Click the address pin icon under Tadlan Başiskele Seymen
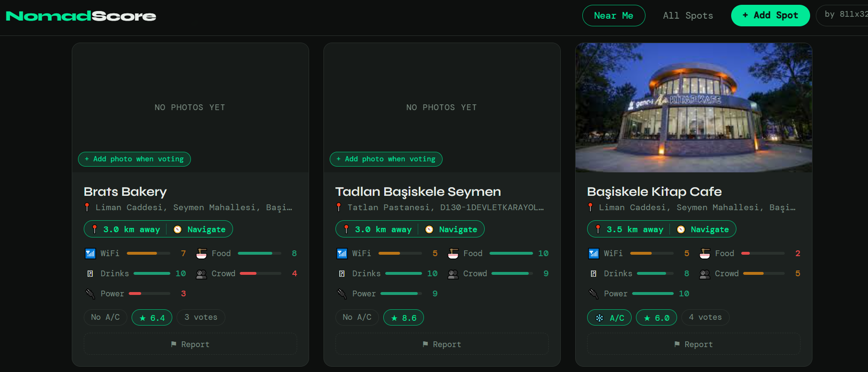 339,207
